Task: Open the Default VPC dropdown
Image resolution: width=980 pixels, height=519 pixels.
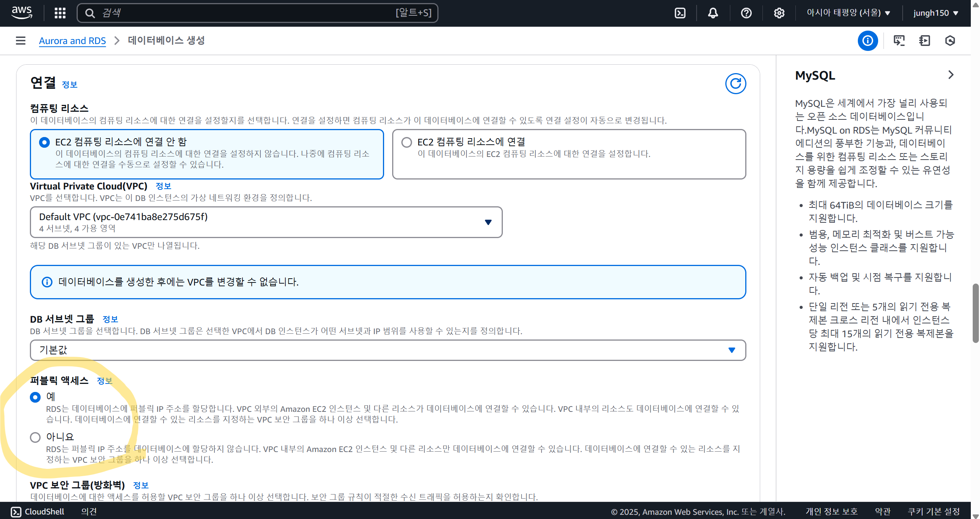Action: point(266,222)
